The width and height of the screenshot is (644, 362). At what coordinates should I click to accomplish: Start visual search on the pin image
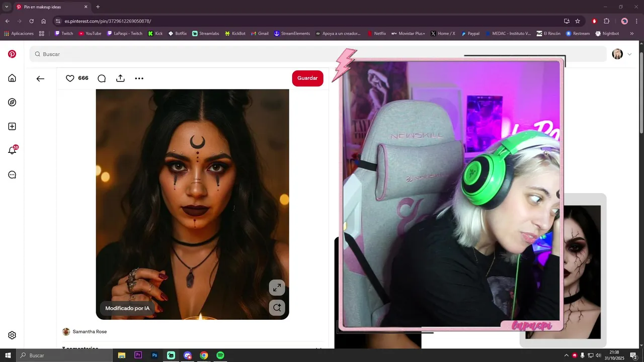pyautogui.click(x=277, y=308)
